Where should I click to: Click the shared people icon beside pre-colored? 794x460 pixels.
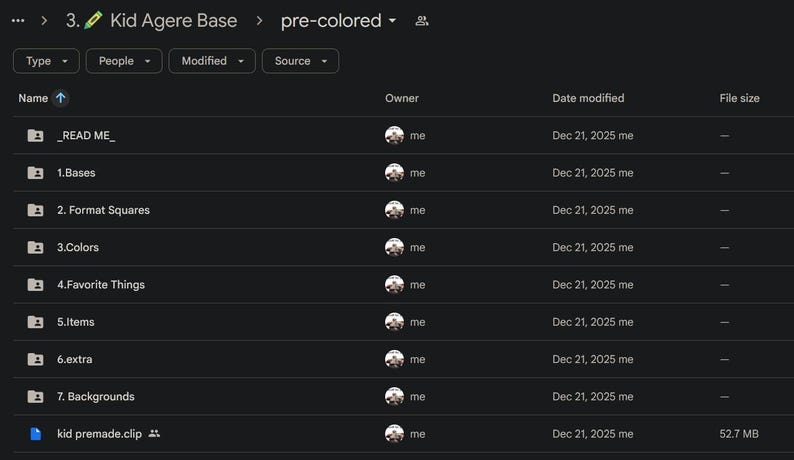click(x=422, y=21)
